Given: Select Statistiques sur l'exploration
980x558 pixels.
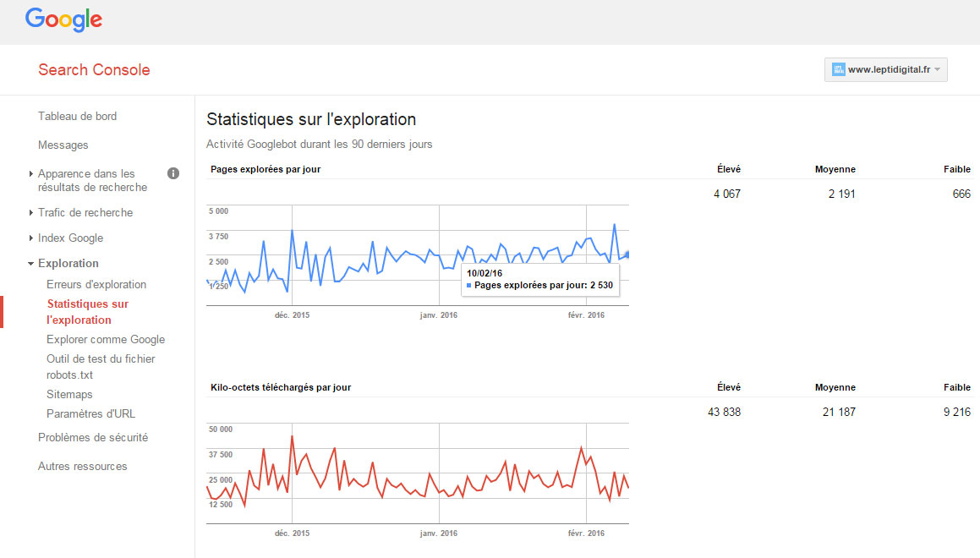Looking at the screenshot, I should pyautogui.click(x=87, y=312).
